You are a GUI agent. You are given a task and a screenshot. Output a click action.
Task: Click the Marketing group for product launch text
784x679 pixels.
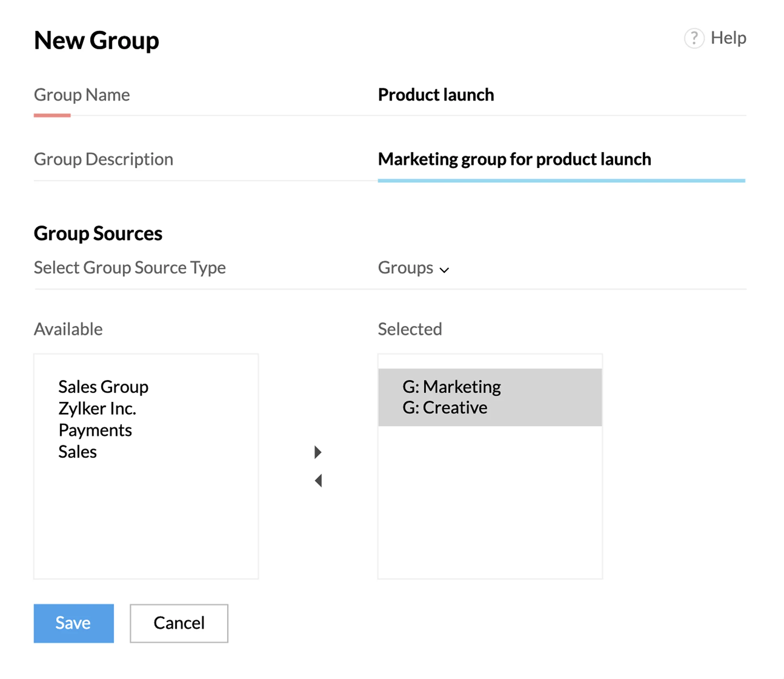click(x=514, y=159)
